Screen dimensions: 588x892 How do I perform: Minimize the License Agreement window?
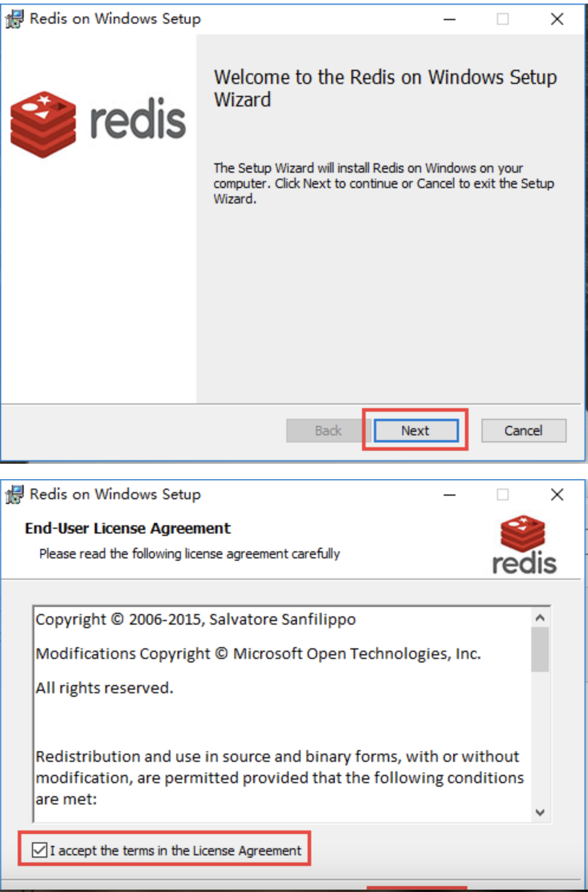click(x=450, y=495)
